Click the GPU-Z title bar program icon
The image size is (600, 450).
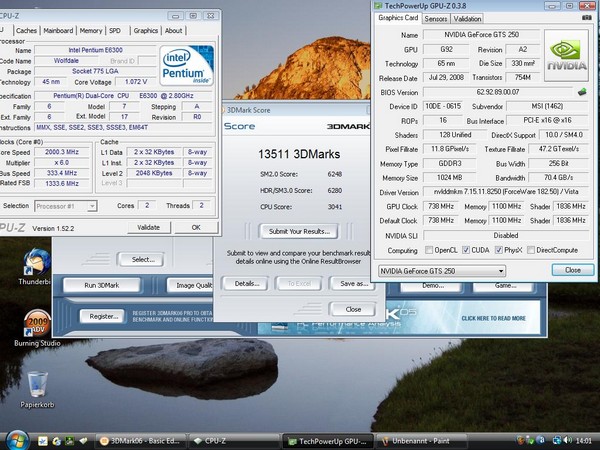(378, 6)
